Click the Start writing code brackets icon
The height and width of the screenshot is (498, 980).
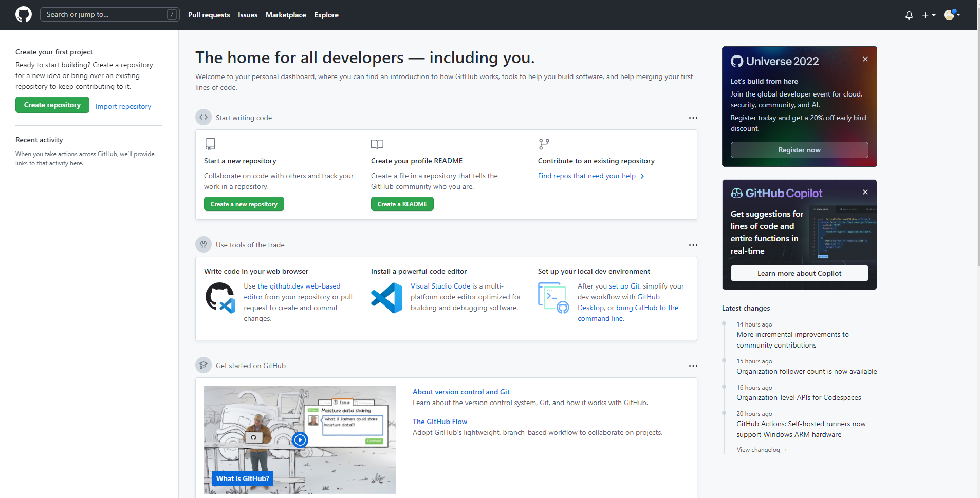(x=204, y=117)
